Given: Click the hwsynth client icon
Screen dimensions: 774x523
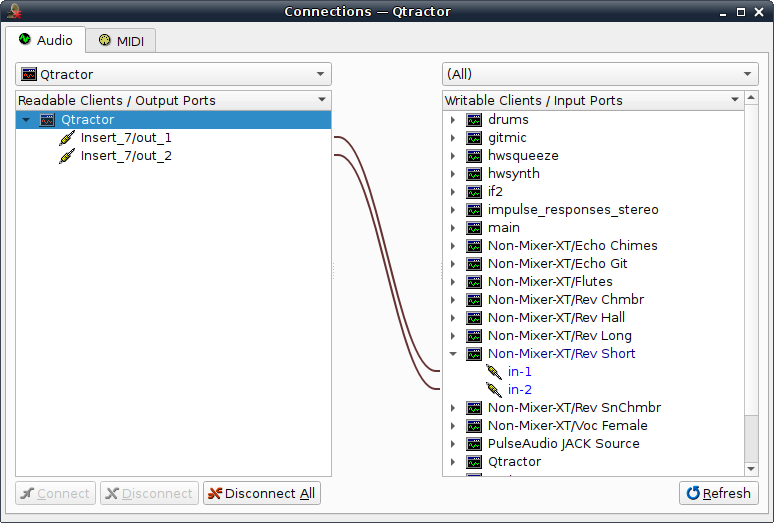Looking at the screenshot, I should point(474,174).
